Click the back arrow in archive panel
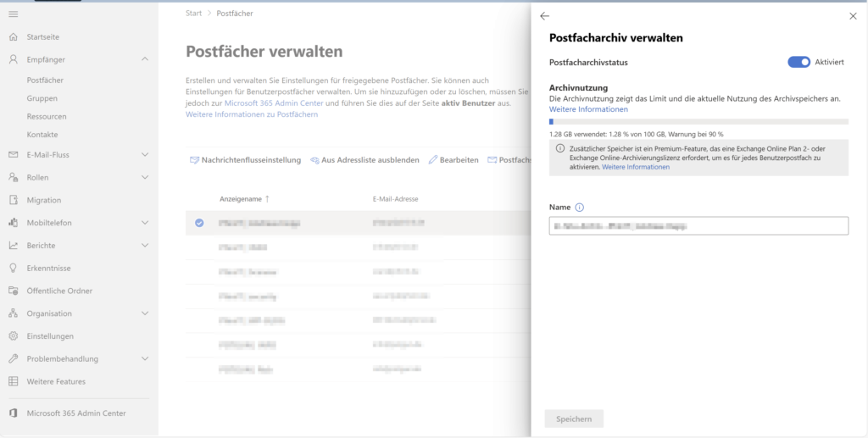This screenshot has height=438, width=868. pyautogui.click(x=544, y=16)
